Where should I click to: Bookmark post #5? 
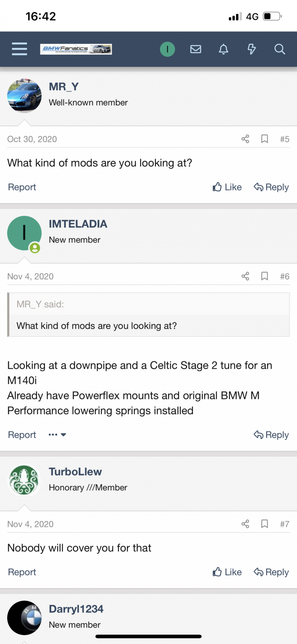(265, 139)
